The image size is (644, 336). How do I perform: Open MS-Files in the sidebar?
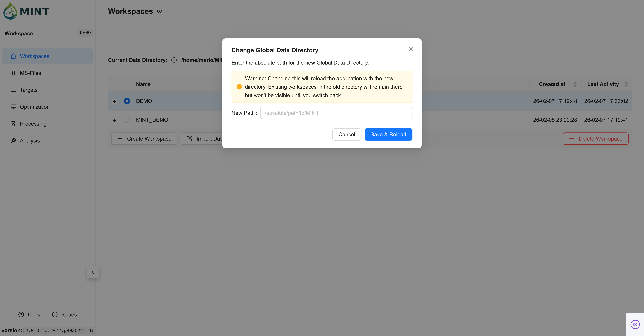pos(30,73)
